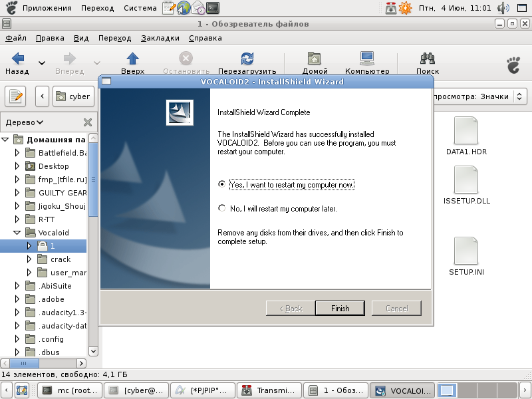This screenshot has width=532, height=399.
Task: Click previous path arrow beside cyber button
Action: pos(42,96)
